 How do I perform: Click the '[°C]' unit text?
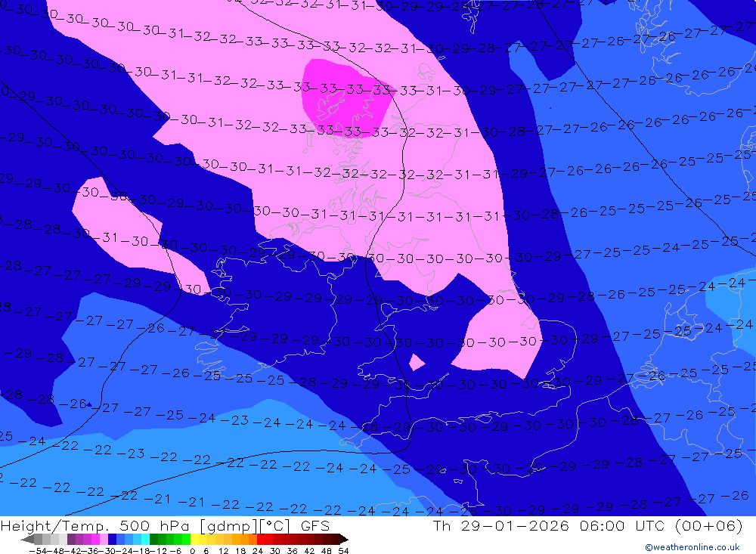(276, 526)
